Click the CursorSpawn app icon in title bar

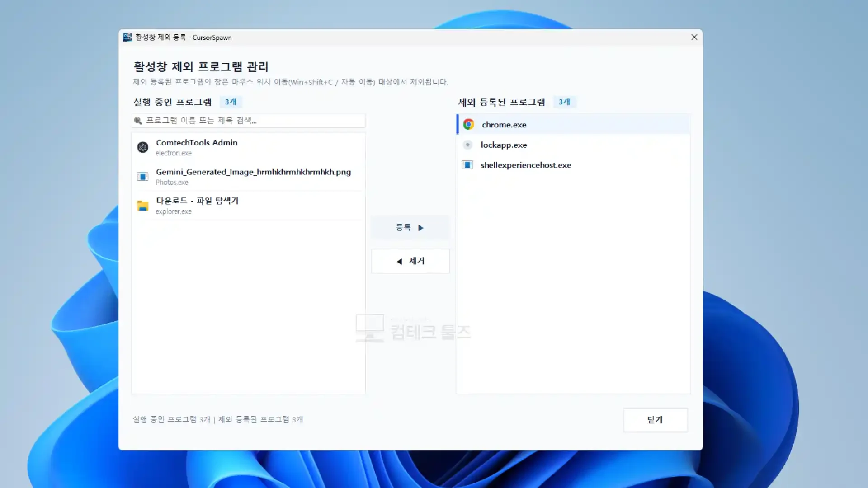(127, 37)
